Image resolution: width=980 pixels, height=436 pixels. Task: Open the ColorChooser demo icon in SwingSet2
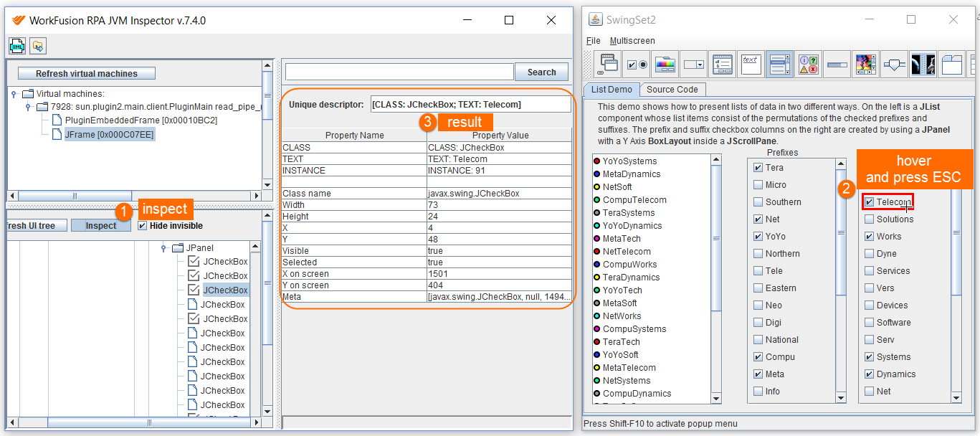pos(665,65)
